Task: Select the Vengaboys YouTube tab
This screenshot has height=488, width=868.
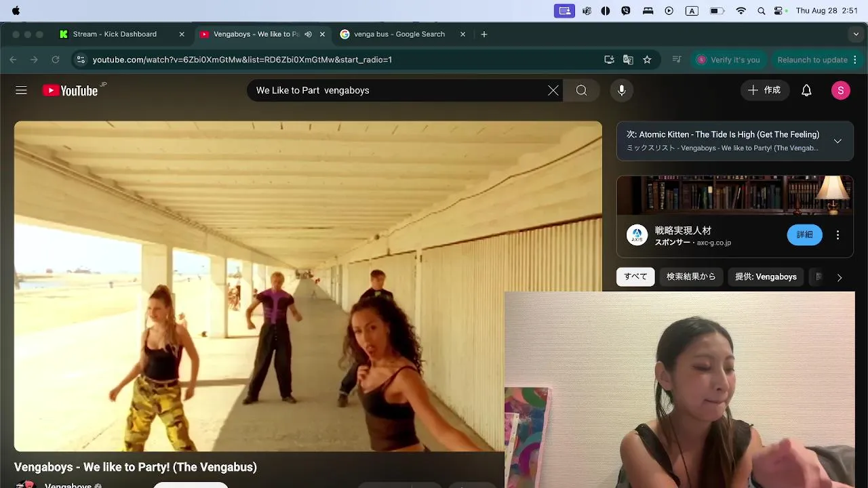Action: click(256, 34)
